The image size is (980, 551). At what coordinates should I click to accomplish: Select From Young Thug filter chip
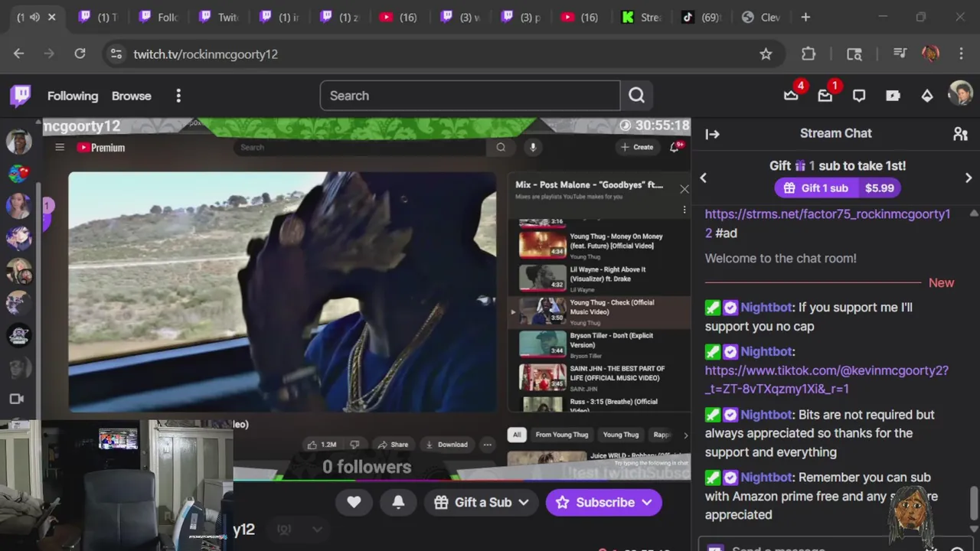(x=562, y=435)
